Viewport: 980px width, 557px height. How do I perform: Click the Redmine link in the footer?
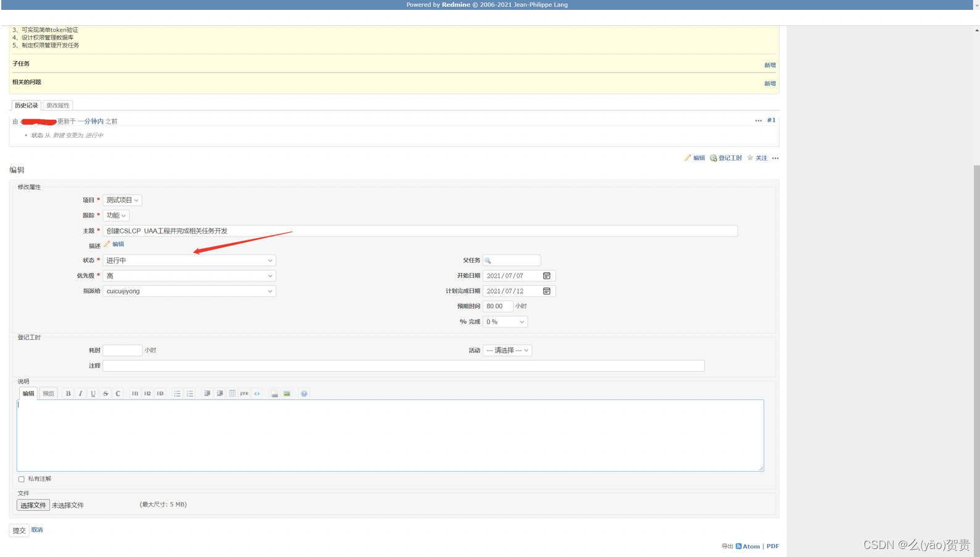tap(456, 4)
